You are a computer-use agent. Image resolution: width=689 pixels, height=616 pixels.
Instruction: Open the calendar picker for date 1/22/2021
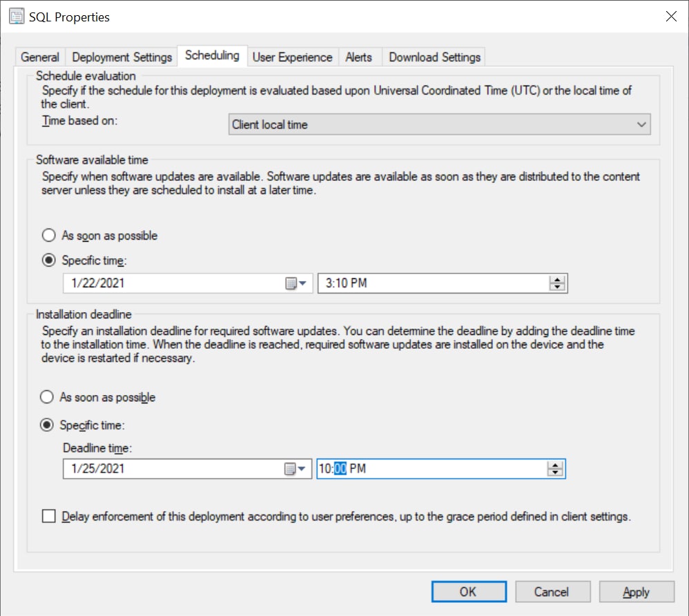295,283
